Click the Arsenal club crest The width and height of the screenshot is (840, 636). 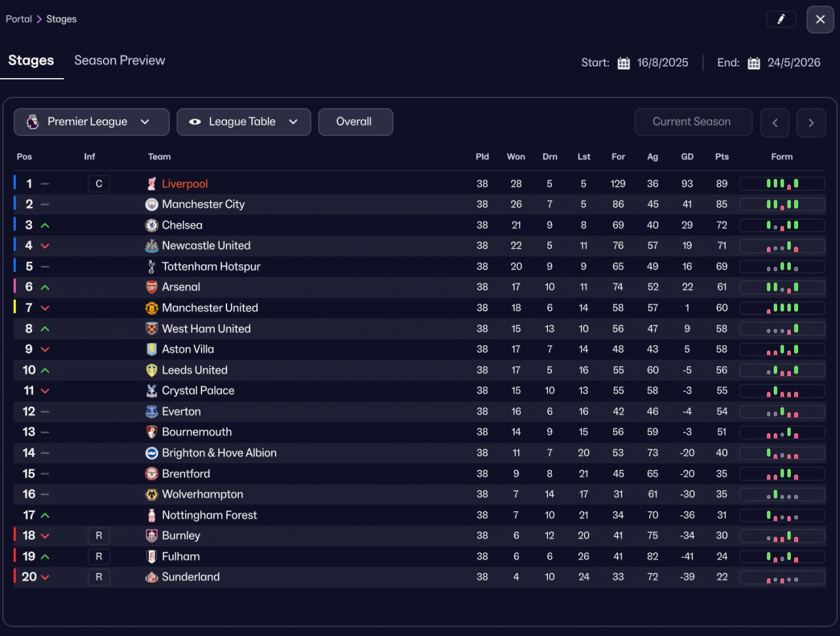click(x=152, y=287)
